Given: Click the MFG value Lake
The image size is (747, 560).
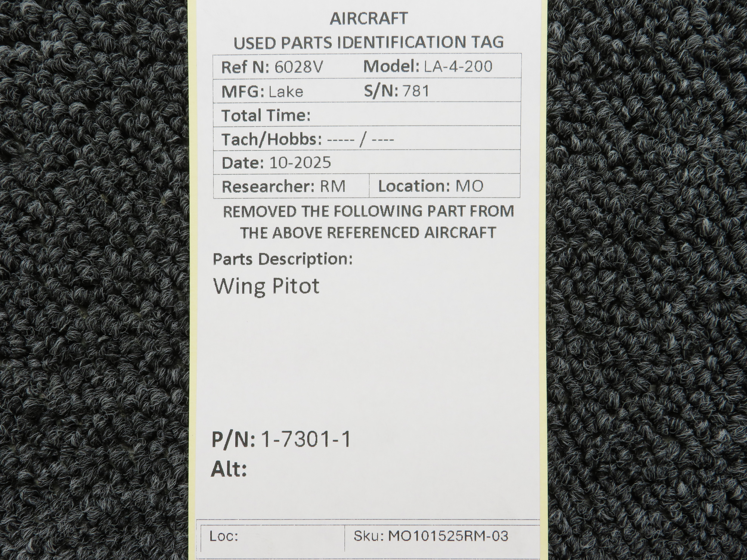Looking at the screenshot, I should (x=286, y=91).
